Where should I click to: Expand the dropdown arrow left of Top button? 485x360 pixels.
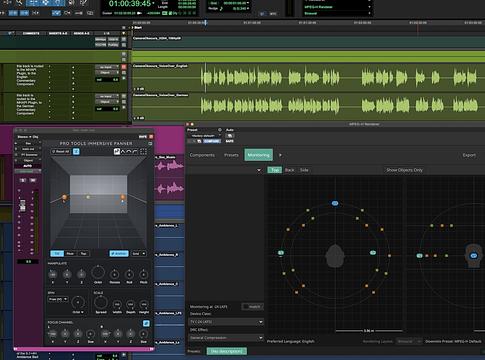[259, 170]
